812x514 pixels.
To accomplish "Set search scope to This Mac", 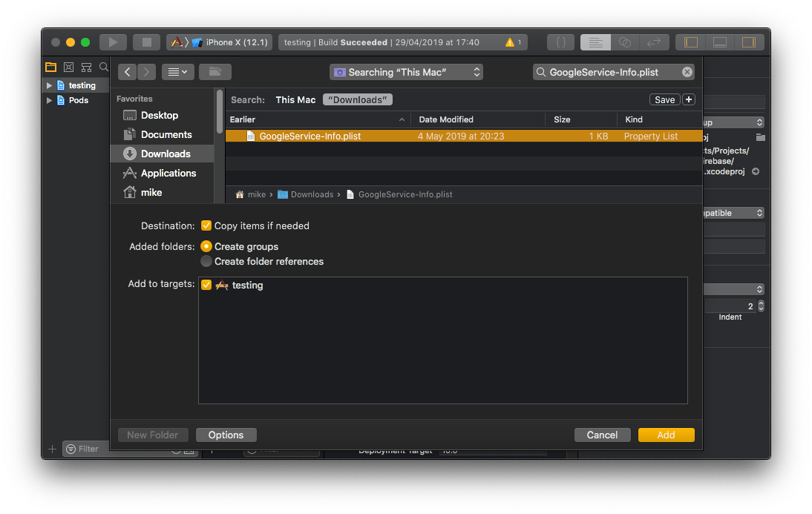I will 295,100.
